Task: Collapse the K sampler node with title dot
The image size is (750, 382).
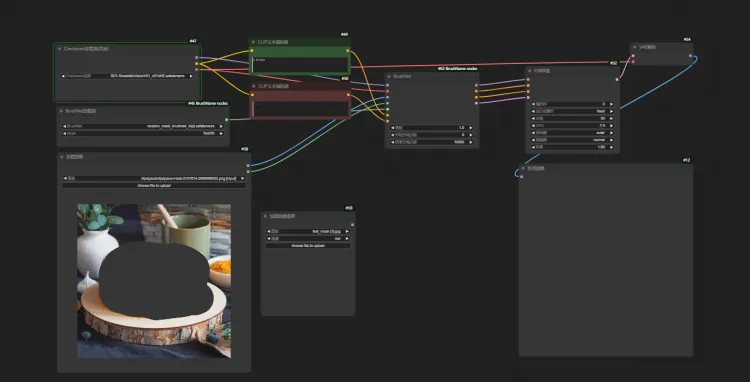Action: pyautogui.click(x=529, y=71)
